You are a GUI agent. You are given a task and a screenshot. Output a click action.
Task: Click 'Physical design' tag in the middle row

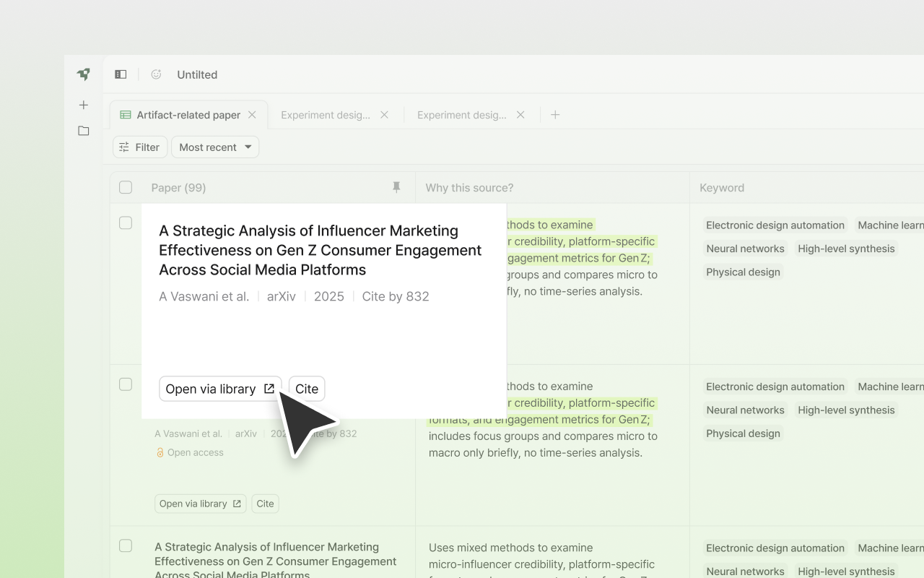click(744, 433)
